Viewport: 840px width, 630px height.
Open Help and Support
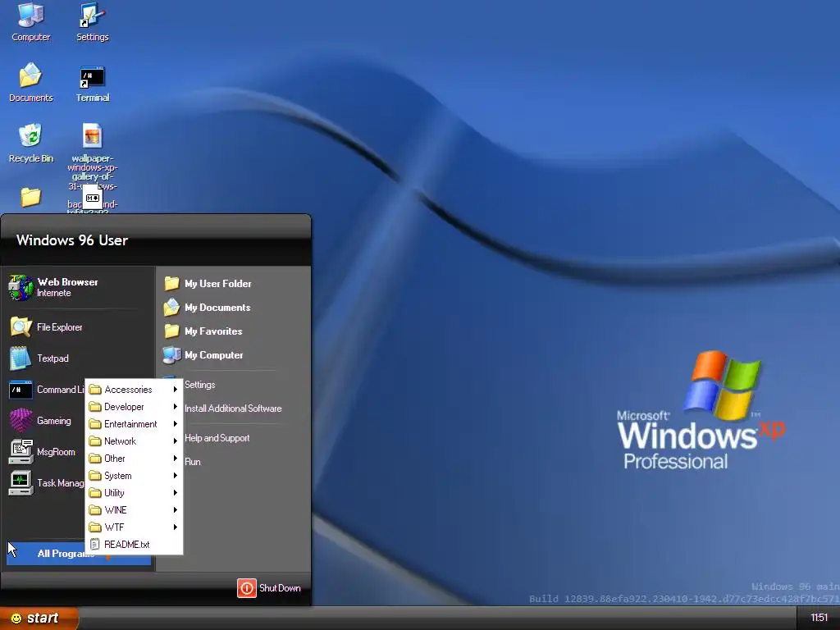click(x=217, y=438)
